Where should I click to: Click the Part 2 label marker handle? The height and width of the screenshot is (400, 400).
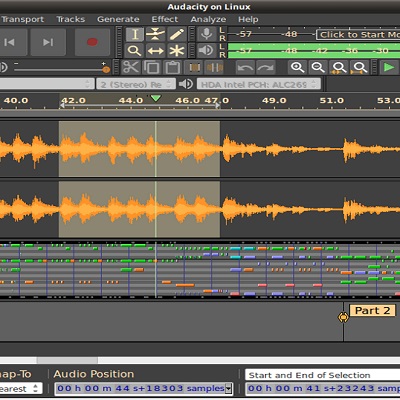tap(343, 317)
